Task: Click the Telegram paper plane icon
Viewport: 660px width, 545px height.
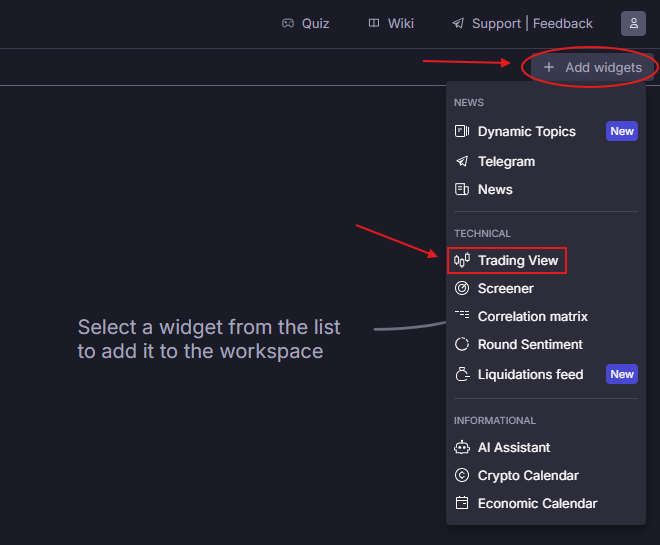Action: (462, 161)
